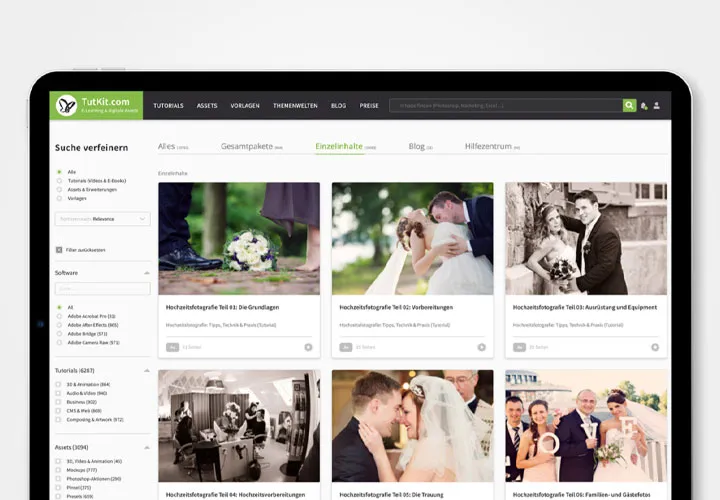This screenshot has height=500, width=720.
Task: Open the Preise navigation item
Action: pos(369,106)
